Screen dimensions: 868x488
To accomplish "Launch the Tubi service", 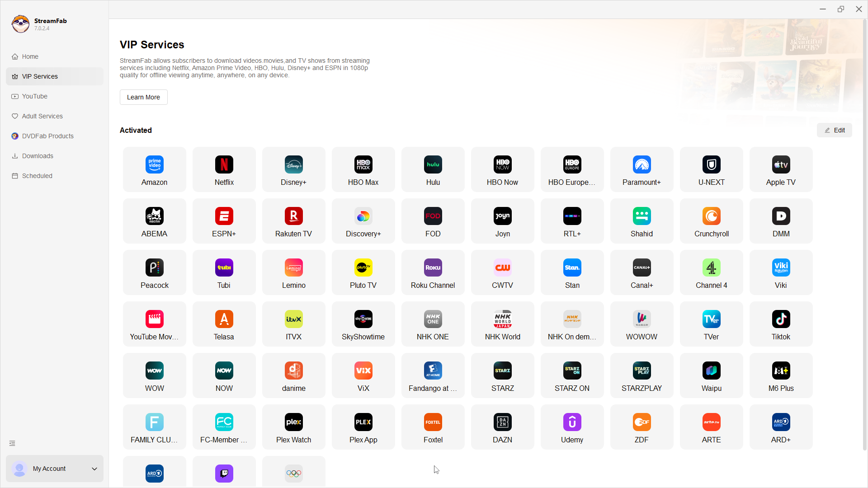I will click(224, 272).
